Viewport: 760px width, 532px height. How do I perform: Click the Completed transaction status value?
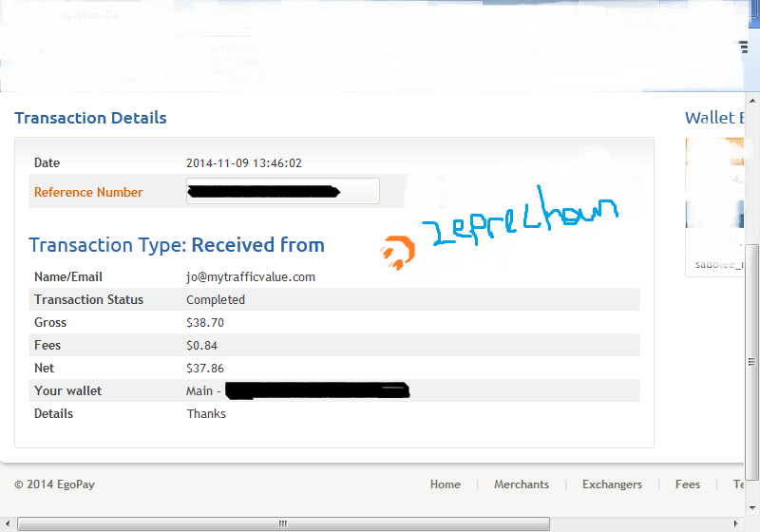click(216, 299)
